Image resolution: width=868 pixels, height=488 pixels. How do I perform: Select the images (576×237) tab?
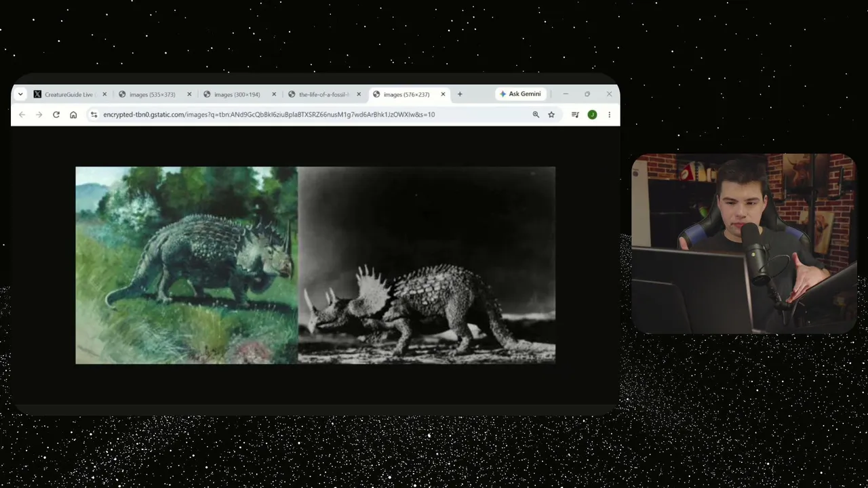pyautogui.click(x=410, y=94)
